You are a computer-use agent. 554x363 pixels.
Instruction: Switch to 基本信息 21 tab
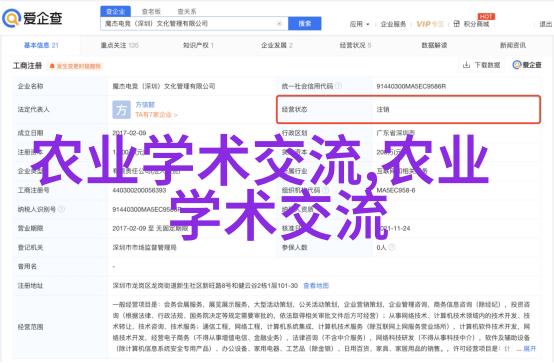41,45
